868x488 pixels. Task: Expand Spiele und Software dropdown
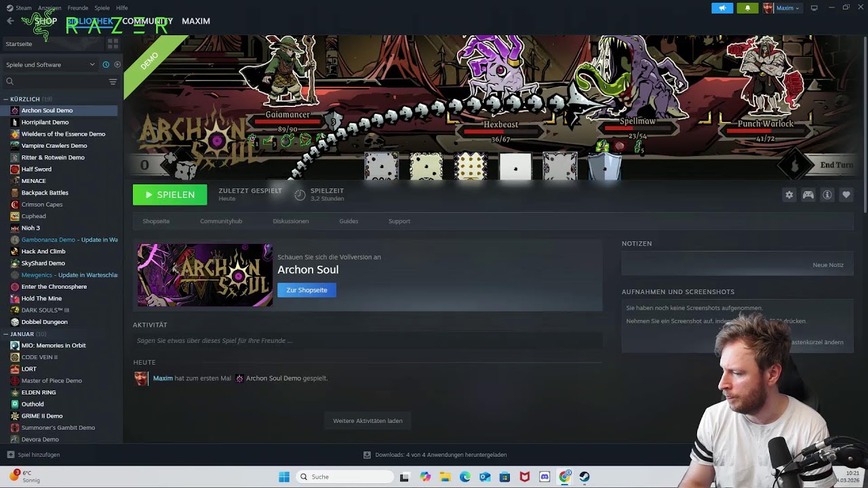tap(51, 64)
